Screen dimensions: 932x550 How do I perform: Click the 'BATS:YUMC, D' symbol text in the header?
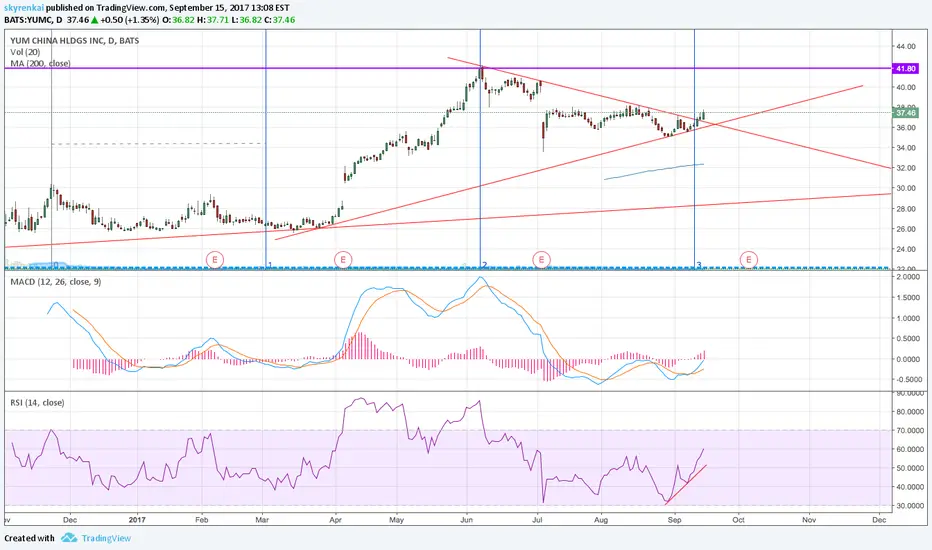[x=33, y=20]
